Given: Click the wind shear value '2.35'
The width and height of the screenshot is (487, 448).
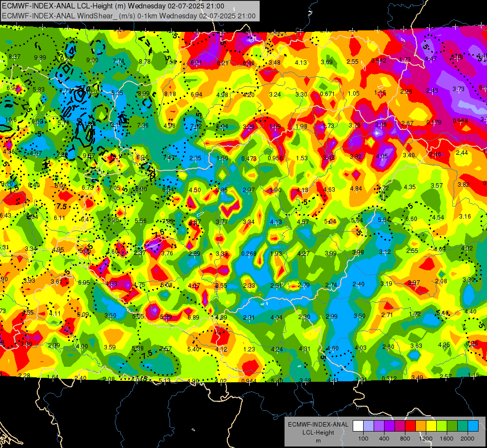Looking at the screenshot, I should [x=195, y=158].
